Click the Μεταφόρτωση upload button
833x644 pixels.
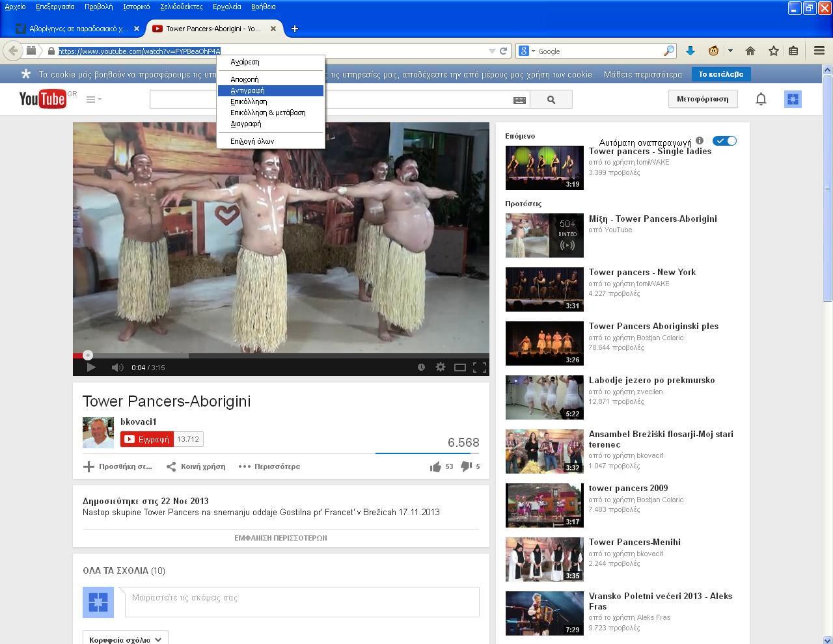click(x=702, y=99)
